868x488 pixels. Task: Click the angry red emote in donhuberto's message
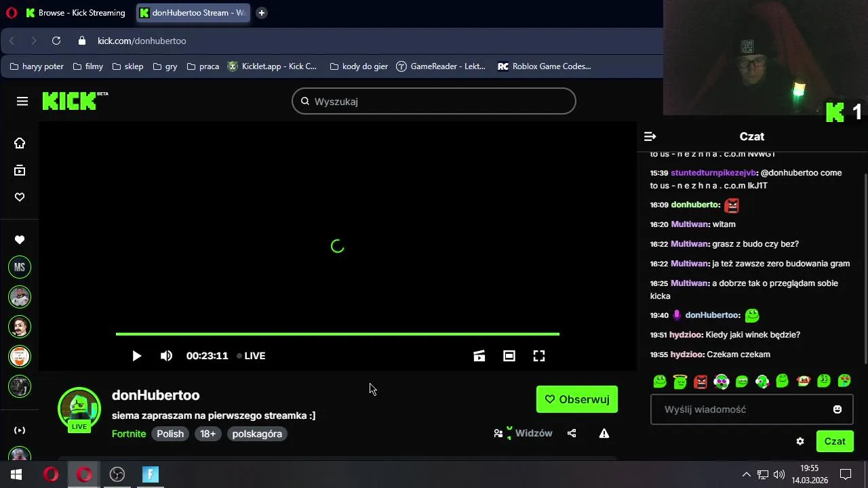(732, 205)
